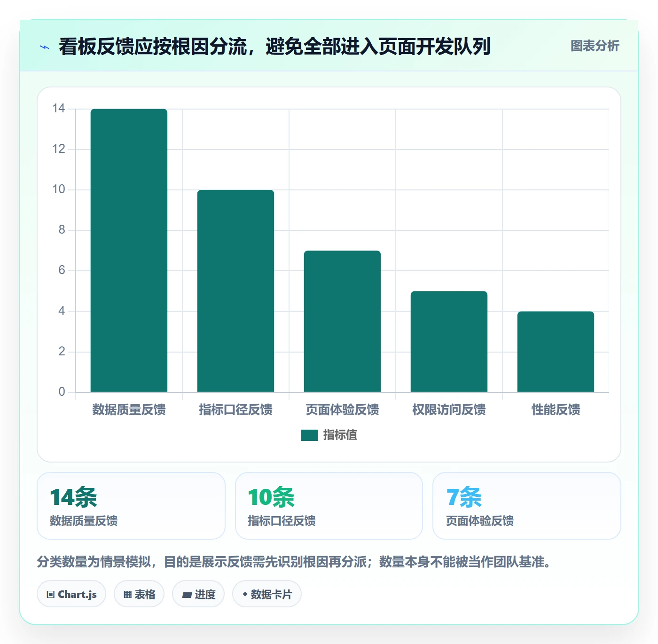The height and width of the screenshot is (644, 658).
Task: Click the y-axis value 4
Action: click(x=62, y=311)
